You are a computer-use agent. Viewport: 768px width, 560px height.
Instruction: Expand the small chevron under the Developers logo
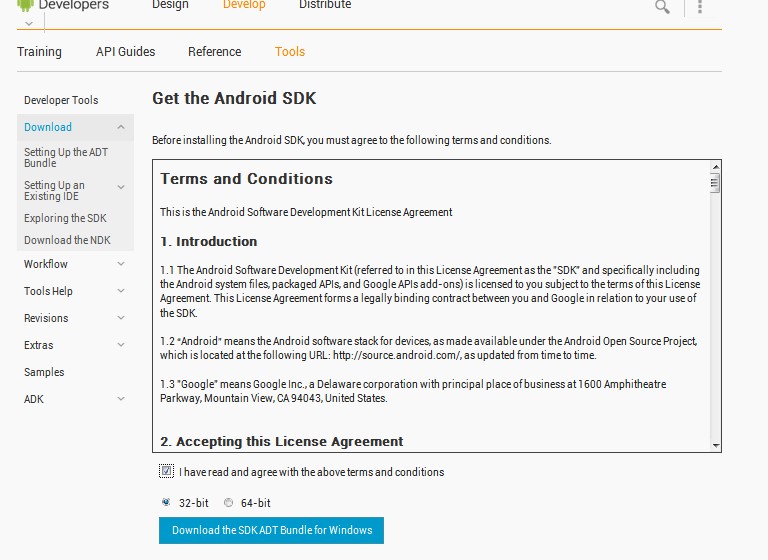click(29, 24)
